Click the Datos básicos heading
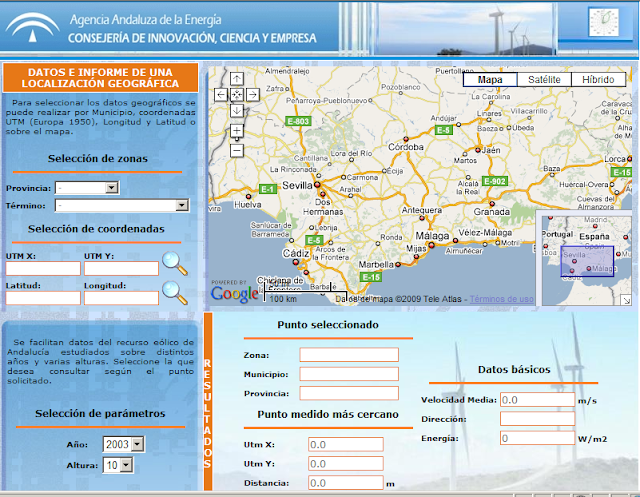 (514, 369)
